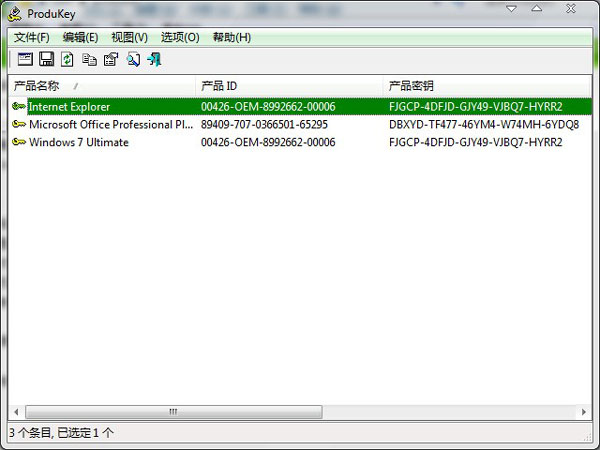Viewport: 600px width, 450px height.
Task: Click the scrollbar left arrow
Action: 16,412
